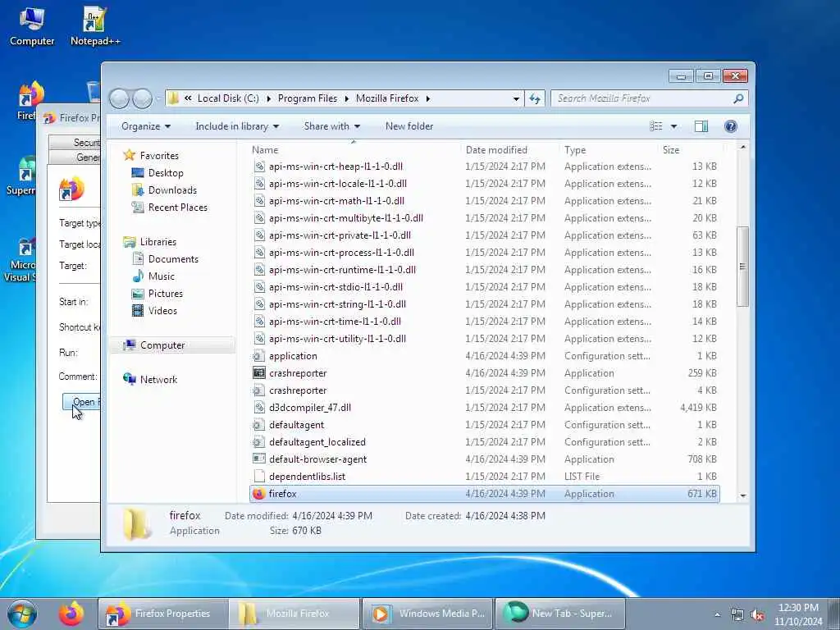Click the Forward navigation button in Explorer
Screen dimensions: 840x630
pyautogui.click(x=142, y=98)
